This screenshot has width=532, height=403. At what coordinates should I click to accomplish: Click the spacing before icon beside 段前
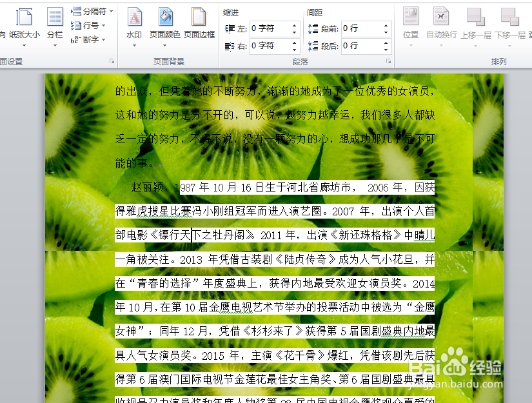coord(313,29)
